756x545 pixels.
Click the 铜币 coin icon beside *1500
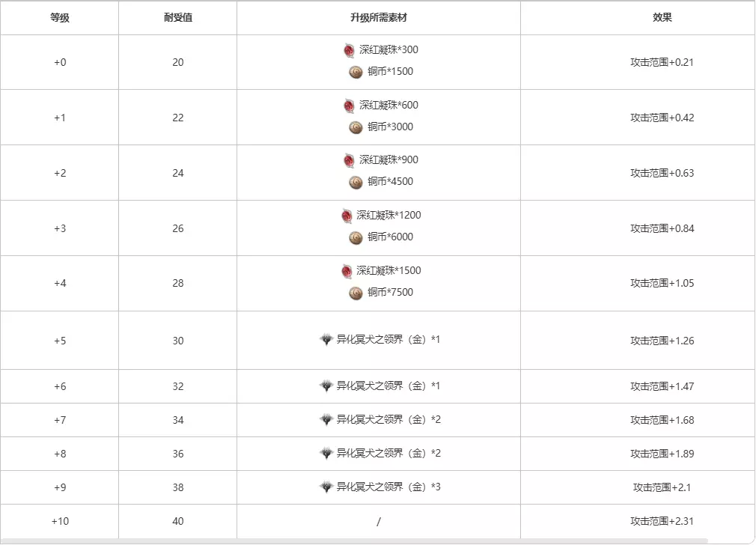[x=356, y=72]
